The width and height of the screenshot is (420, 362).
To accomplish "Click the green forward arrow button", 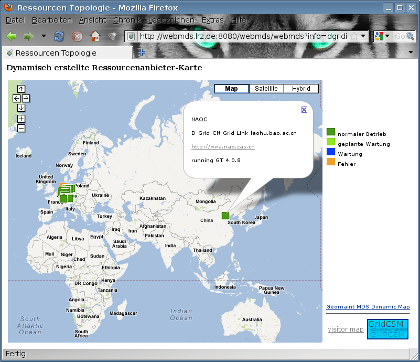I will (29, 36).
